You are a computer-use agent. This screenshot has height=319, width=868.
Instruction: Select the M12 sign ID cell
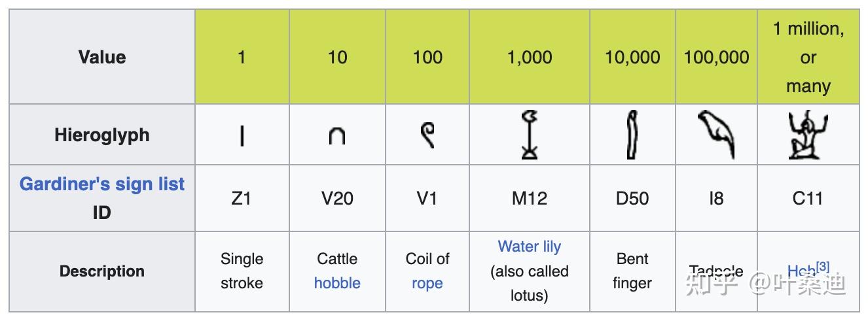point(529,198)
